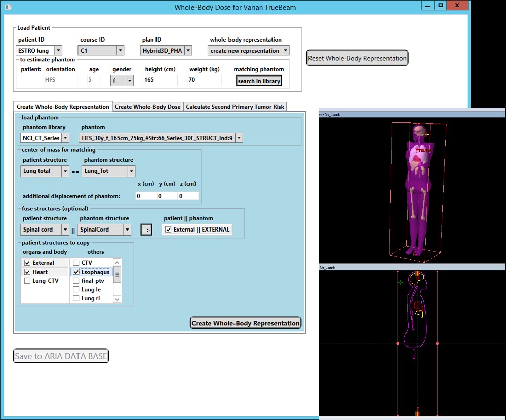Screen dimensions: 506x420
Task: Maximize the Whole-Body Dose window
Action: (x=441, y=6)
